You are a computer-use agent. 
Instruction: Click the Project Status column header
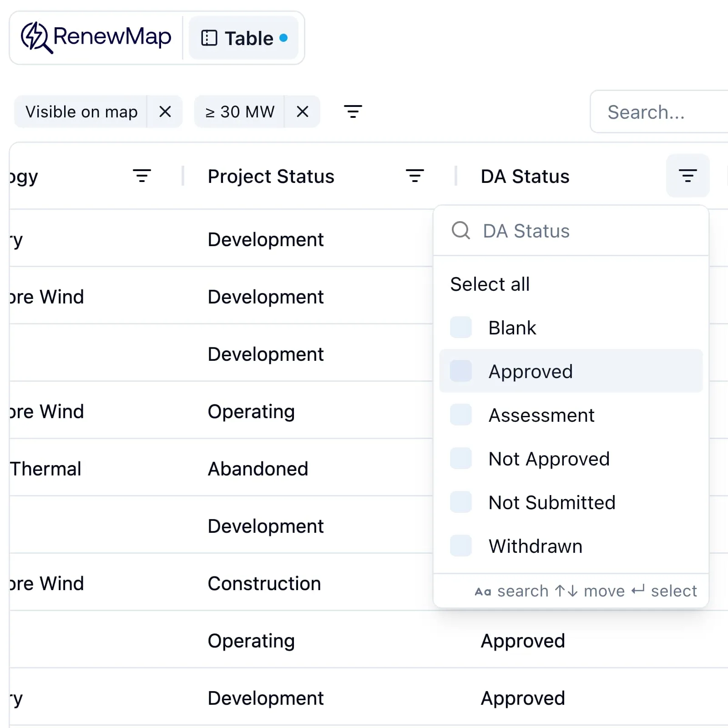click(x=271, y=177)
